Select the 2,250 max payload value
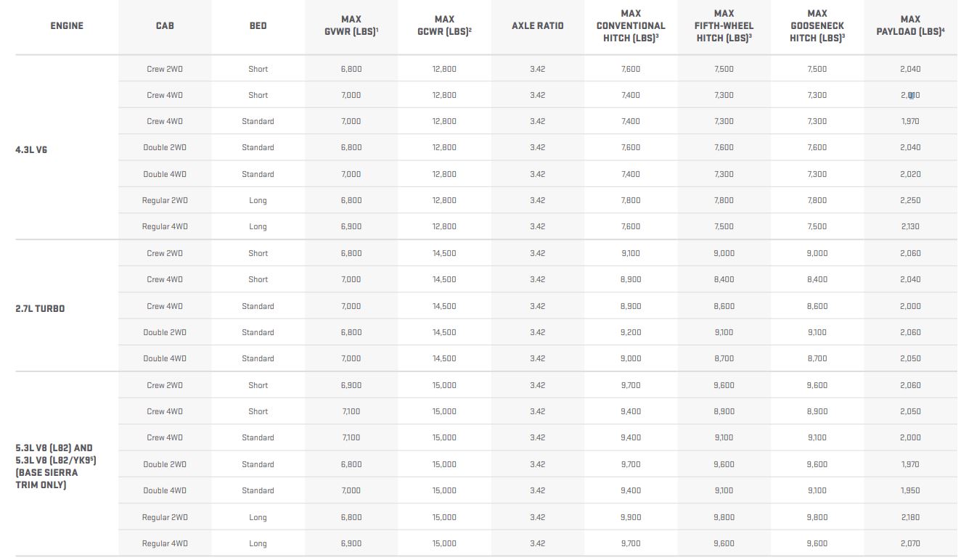 tap(910, 200)
